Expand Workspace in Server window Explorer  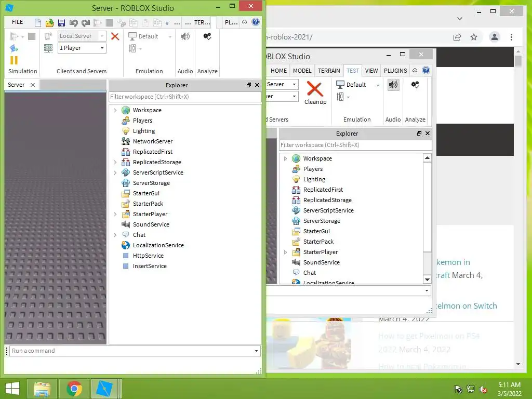click(115, 110)
